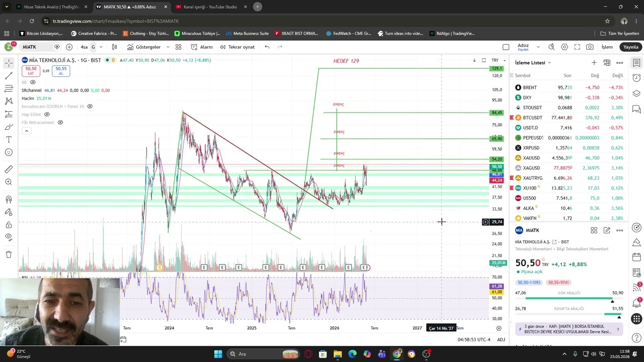The image size is (644, 362).
Task: Hide all drawings with the eye tool
Action: 9,237
